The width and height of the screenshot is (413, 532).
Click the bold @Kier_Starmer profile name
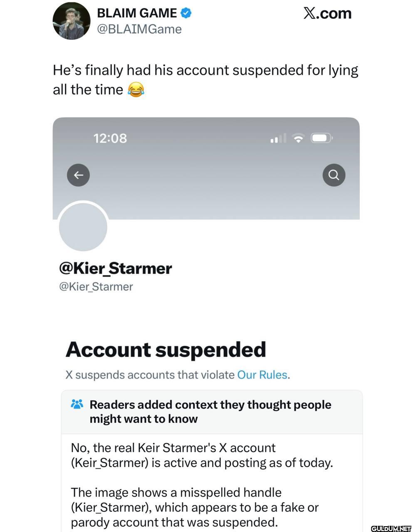[x=116, y=268]
